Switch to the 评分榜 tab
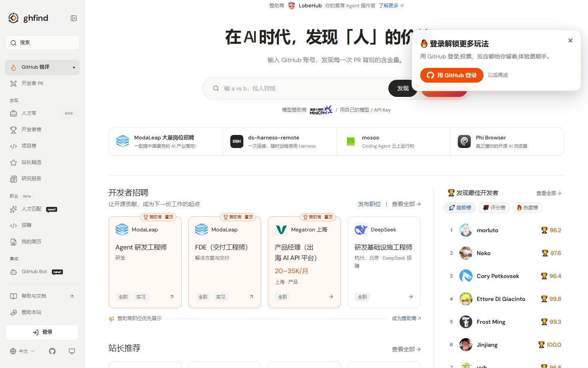The height and width of the screenshot is (368, 588). click(494, 208)
